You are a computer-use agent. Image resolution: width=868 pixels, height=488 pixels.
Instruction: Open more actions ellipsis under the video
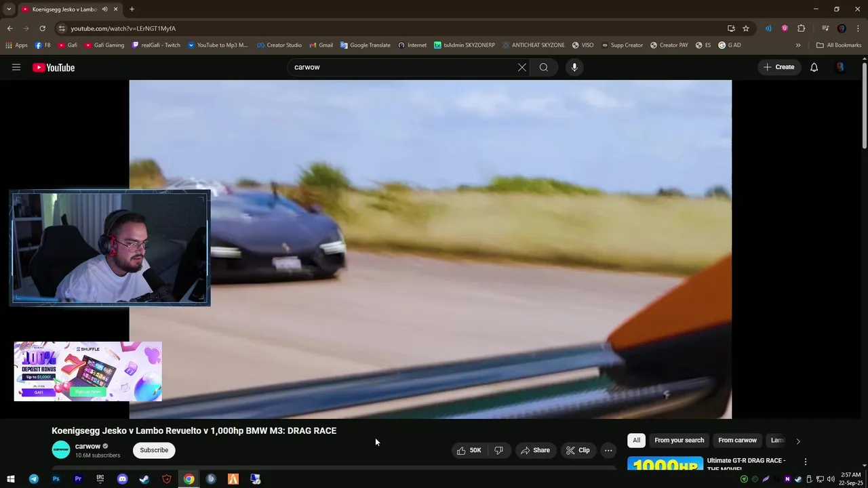pos(608,450)
